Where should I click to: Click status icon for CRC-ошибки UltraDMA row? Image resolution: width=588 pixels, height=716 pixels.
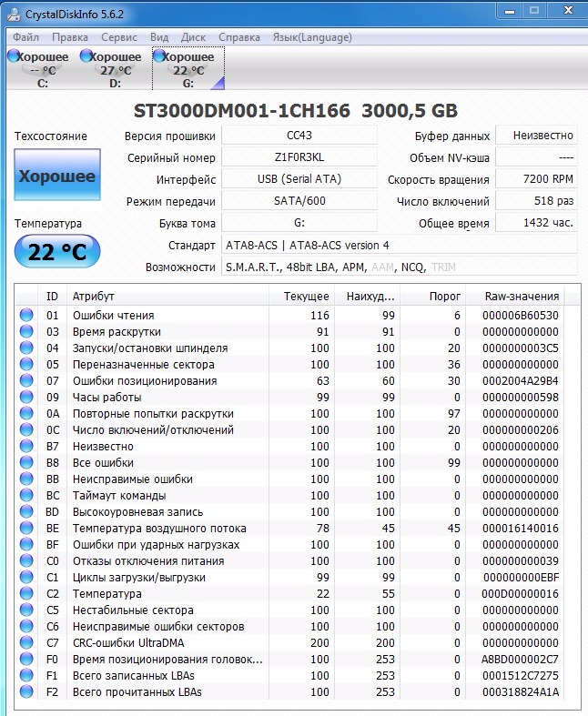tap(26, 642)
